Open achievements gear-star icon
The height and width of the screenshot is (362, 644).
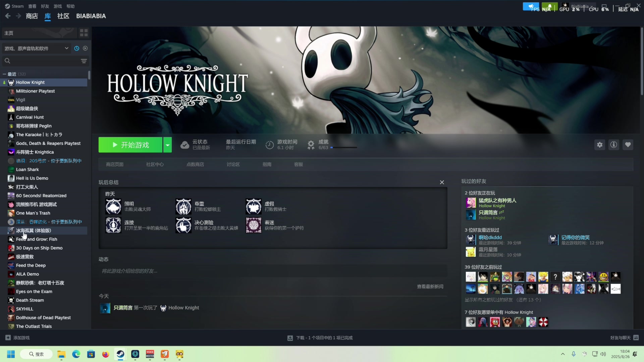click(x=311, y=145)
